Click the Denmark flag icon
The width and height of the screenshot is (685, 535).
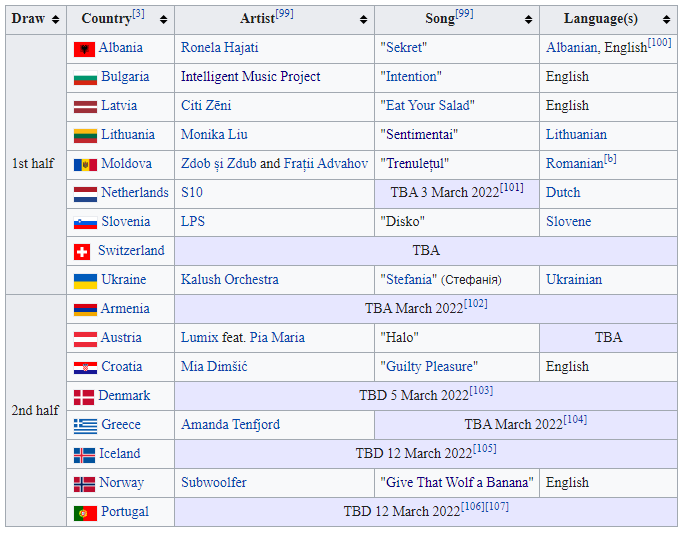(x=83, y=397)
